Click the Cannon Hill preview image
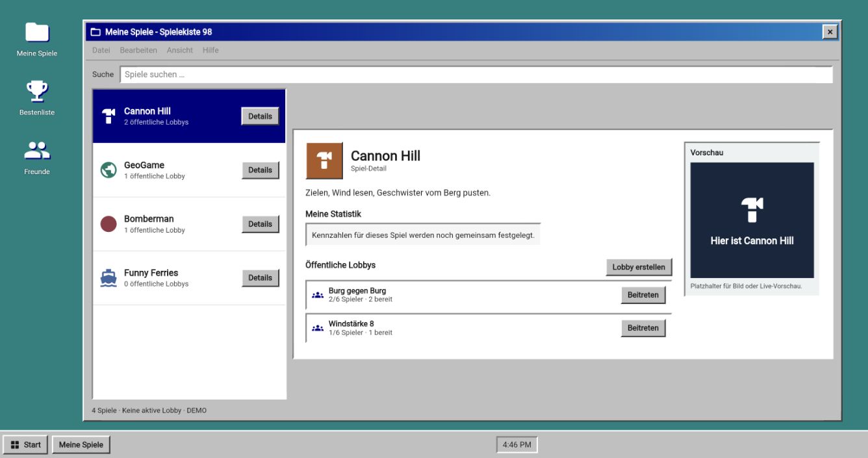 [752, 220]
